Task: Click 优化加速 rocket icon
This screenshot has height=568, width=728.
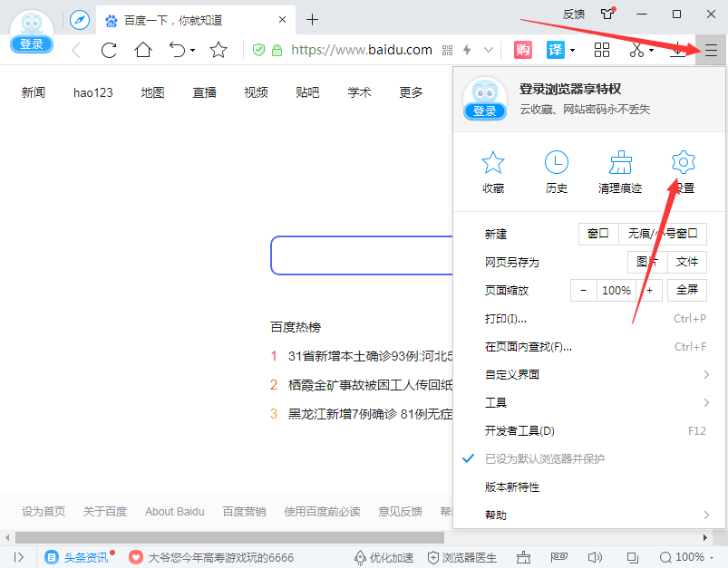Action: (384, 557)
